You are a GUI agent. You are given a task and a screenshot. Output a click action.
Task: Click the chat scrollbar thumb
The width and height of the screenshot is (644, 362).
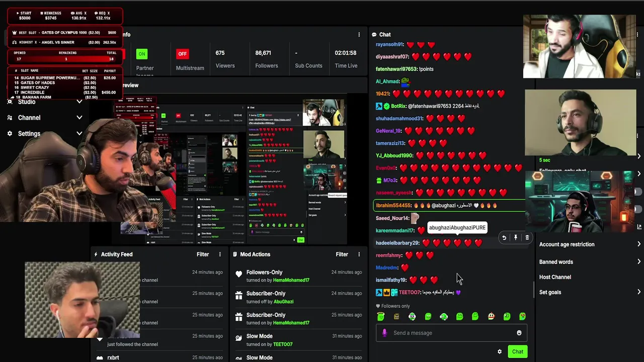pyautogui.click(x=533, y=290)
